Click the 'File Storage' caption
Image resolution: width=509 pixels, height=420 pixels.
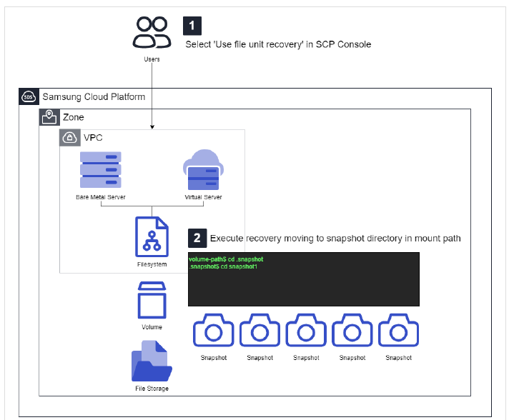coord(152,389)
